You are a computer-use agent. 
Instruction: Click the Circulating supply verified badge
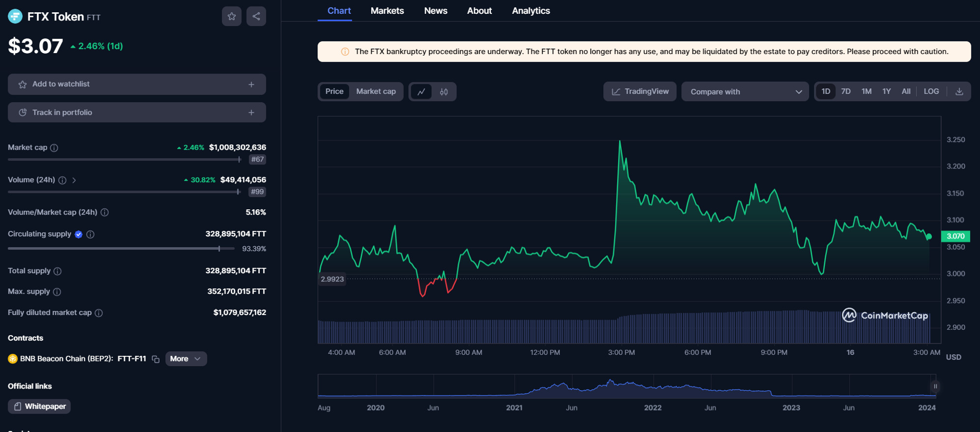tap(79, 234)
